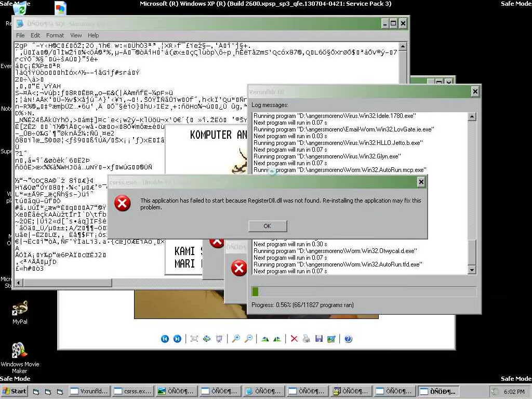Open Windows Movie Maker desktop icon
Viewport: 532px width, 399px height.
tap(20, 357)
